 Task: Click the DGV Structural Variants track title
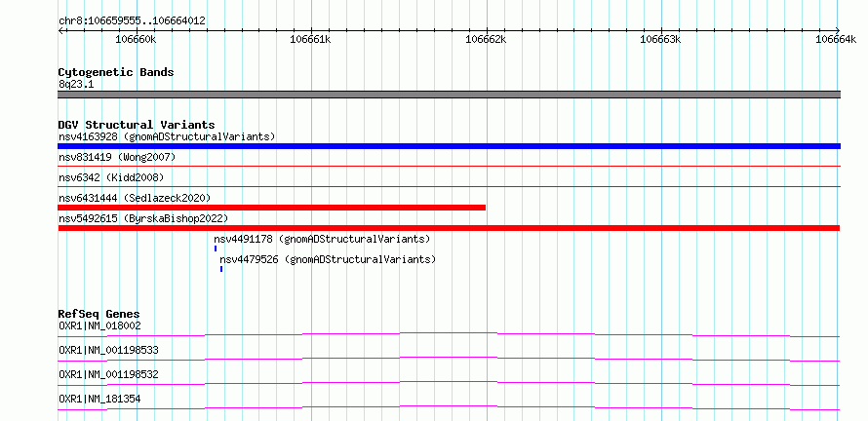pyautogui.click(x=137, y=125)
